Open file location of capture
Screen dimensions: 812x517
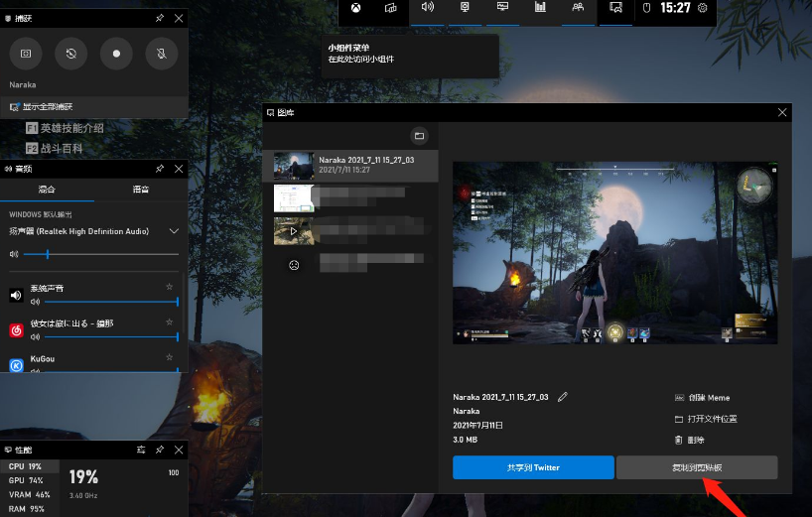click(706, 419)
